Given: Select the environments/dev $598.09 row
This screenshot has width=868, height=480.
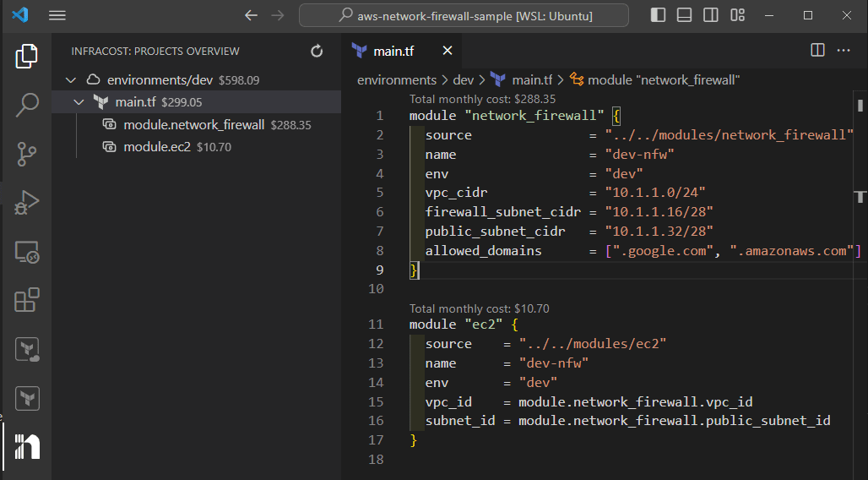Looking at the screenshot, I should coord(197,80).
